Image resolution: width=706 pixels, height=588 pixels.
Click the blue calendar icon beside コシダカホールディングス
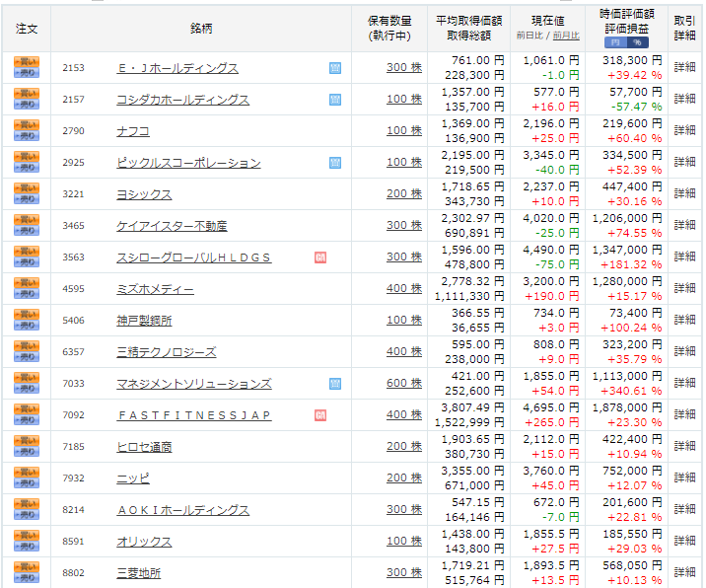(335, 100)
